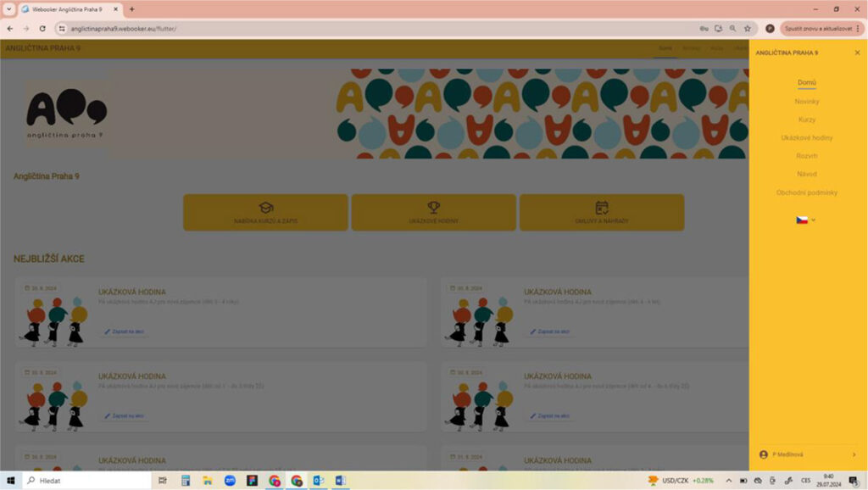Open the P.Medlinová user account row

(x=808, y=454)
